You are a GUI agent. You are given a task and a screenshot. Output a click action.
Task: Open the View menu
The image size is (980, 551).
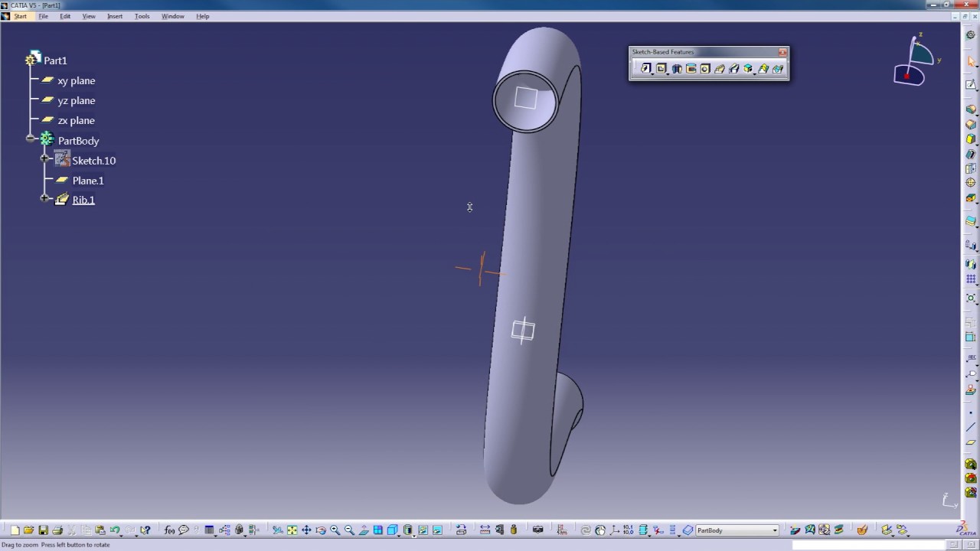tap(89, 16)
